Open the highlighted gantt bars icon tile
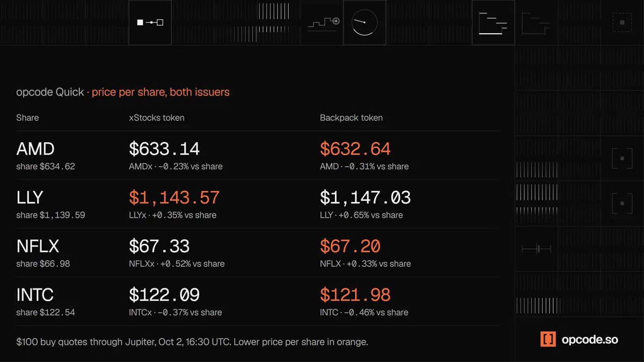The image size is (644, 362). [x=493, y=23]
